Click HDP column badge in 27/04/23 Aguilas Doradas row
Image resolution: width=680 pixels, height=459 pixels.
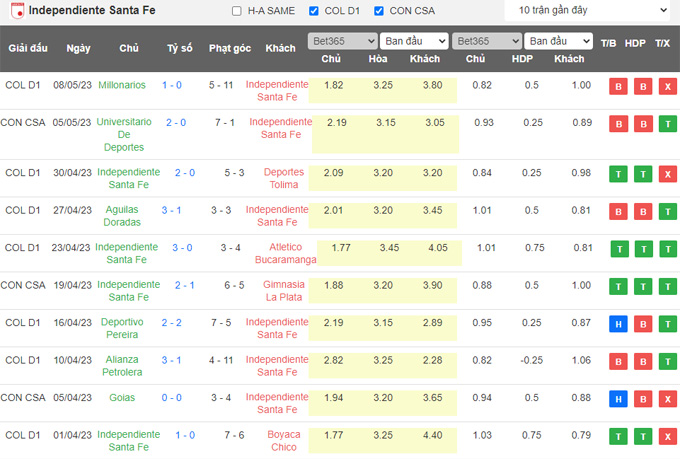[x=640, y=211]
